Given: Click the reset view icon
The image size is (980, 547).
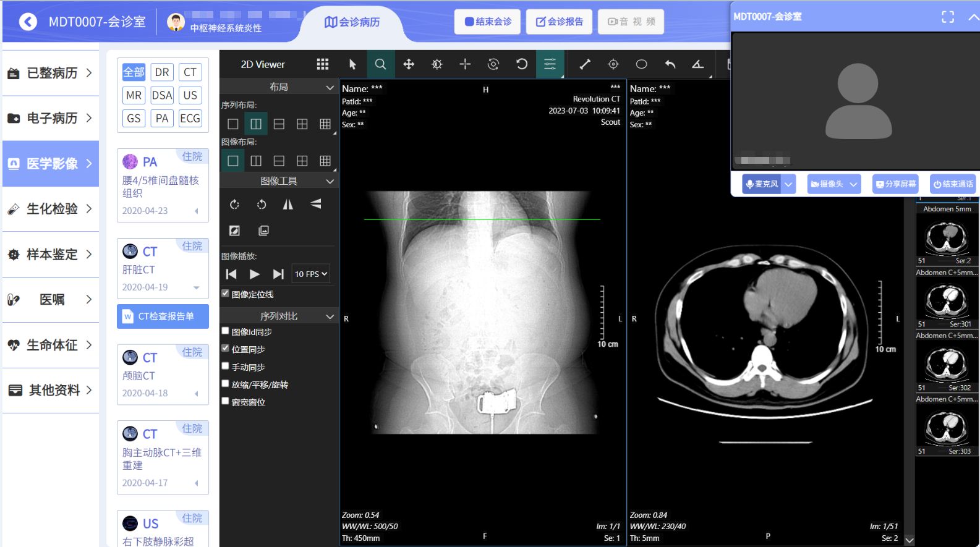Looking at the screenshot, I should tap(521, 64).
